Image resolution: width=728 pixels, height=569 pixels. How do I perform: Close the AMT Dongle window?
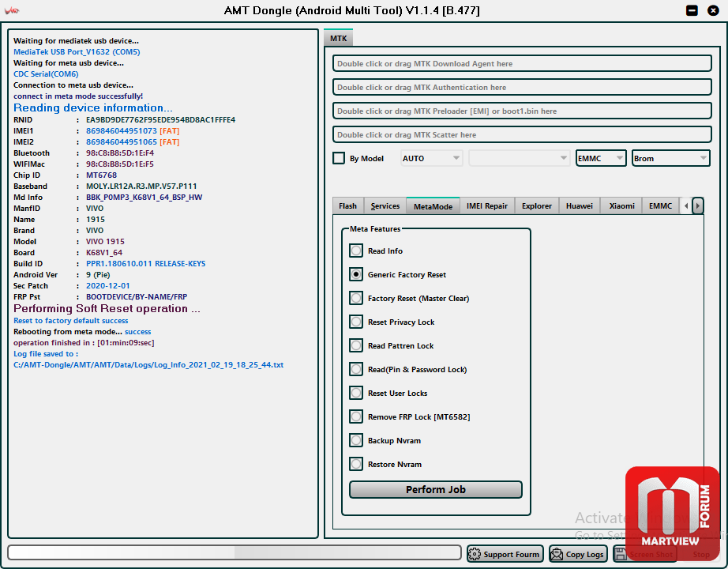click(x=713, y=10)
